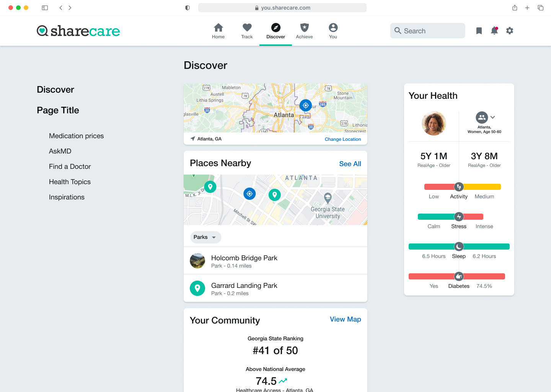Click the left green pin on Places map
This screenshot has width=551, height=392.
[x=210, y=187]
